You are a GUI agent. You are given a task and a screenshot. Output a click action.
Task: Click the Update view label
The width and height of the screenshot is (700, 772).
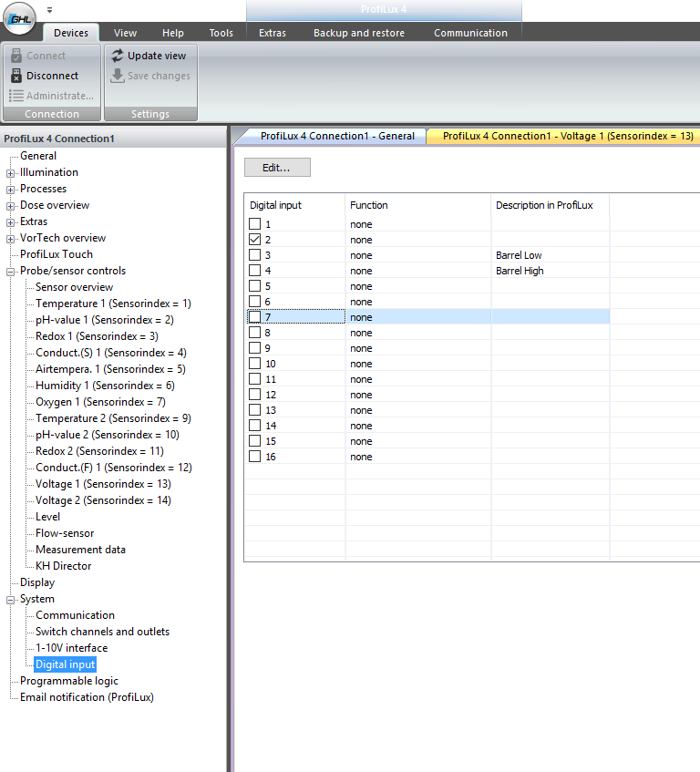[157, 56]
